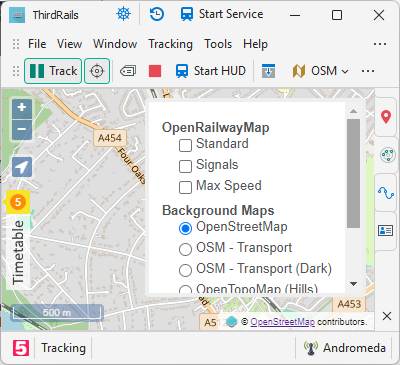Click the red stop square icon

click(155, 71)
